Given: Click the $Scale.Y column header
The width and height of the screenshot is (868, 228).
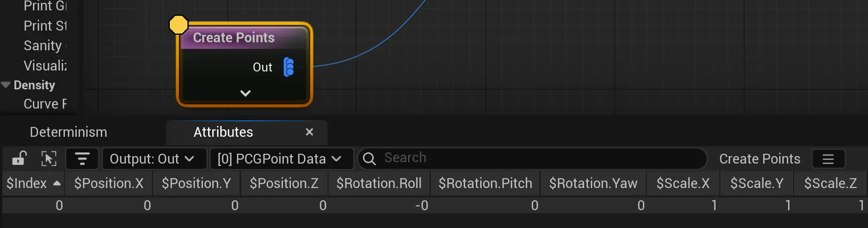Looking at the screenshot, I should pos(756,183).
